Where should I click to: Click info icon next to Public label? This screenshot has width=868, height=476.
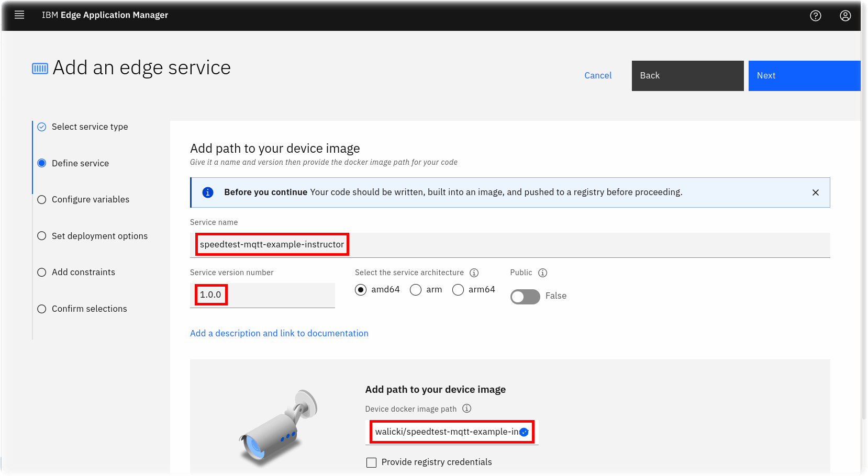pos(543,273)
